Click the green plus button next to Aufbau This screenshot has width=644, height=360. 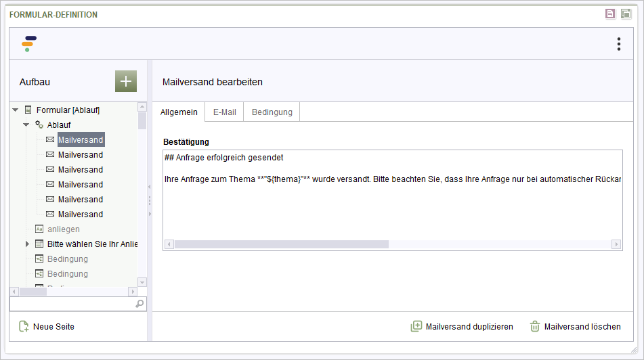click(126, 81)
